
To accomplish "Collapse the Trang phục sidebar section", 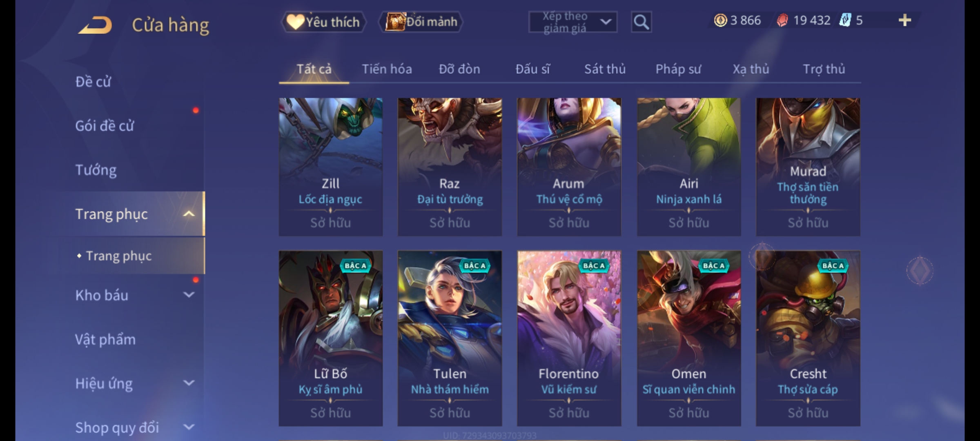I will tap(189, 214).
